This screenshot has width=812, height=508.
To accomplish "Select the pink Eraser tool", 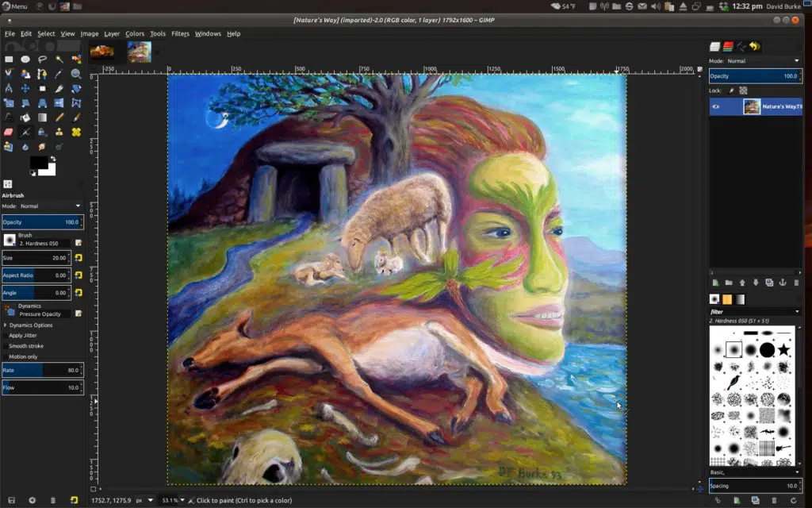I will [9, 132].
